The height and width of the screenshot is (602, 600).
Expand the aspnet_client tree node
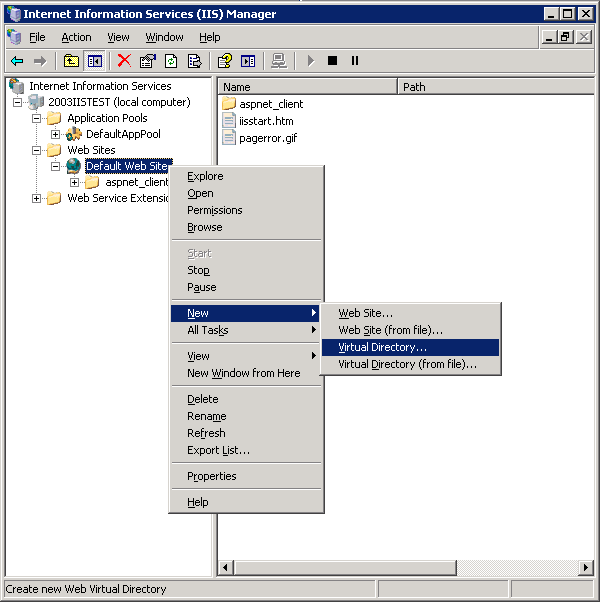[74, 182]
